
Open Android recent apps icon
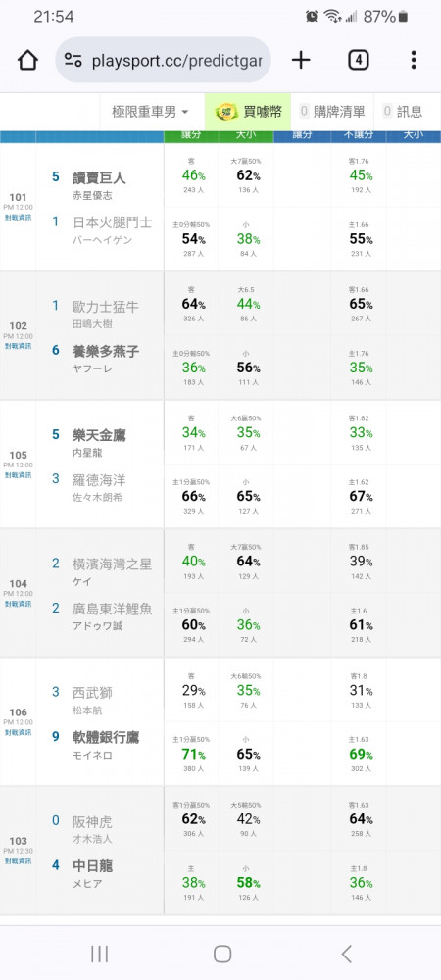[99, 954]
